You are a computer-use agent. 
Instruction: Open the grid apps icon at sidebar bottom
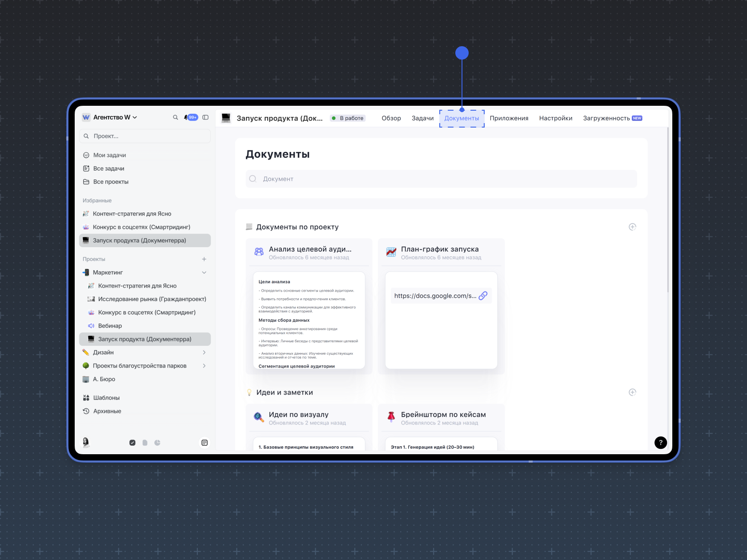205,443
